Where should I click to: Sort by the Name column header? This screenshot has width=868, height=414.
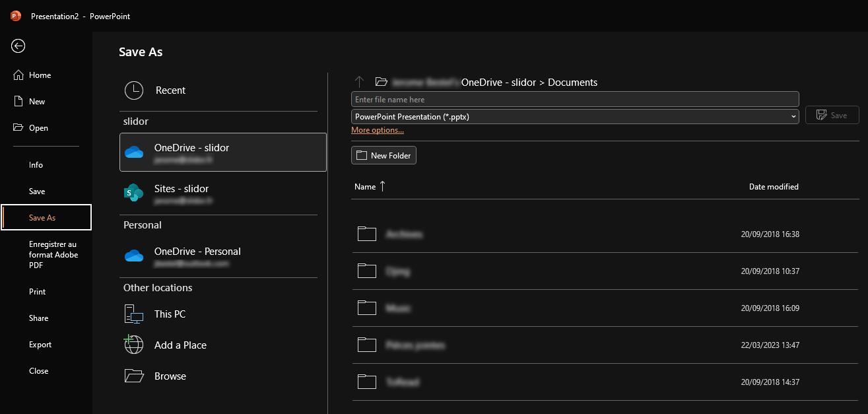pos(365,187)
